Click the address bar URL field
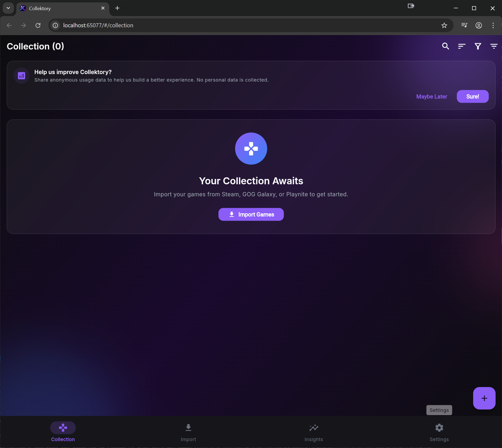 98,25
